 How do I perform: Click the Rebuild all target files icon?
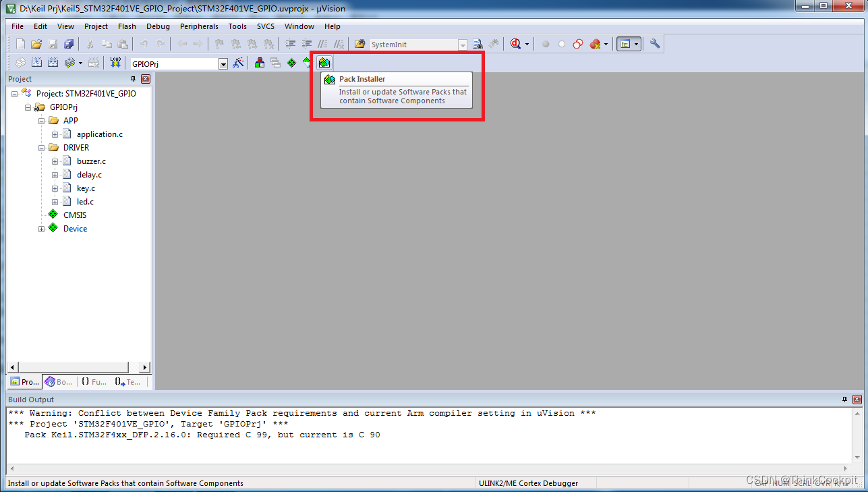53,63
